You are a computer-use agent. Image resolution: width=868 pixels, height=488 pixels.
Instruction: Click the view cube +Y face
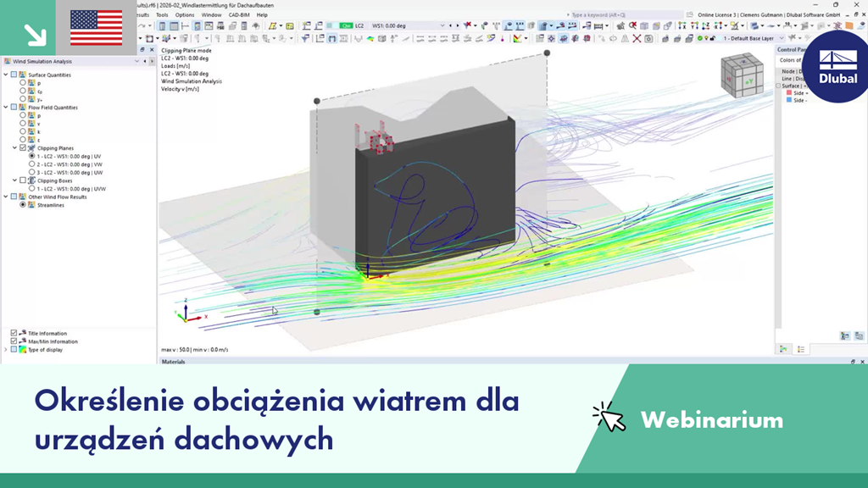[x=749, y=82]
